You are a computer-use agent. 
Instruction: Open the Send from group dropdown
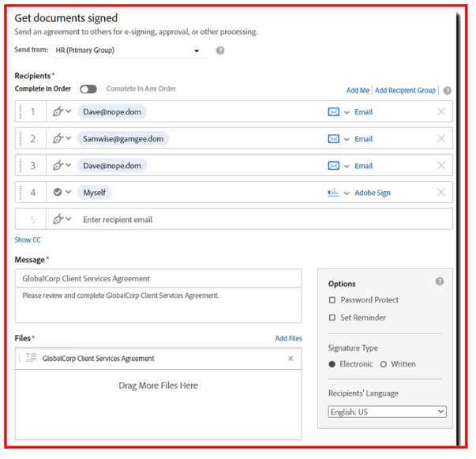coord(197,51)
